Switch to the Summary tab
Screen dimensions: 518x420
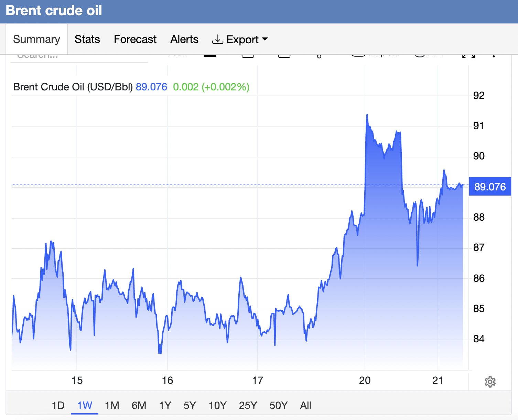36,39
